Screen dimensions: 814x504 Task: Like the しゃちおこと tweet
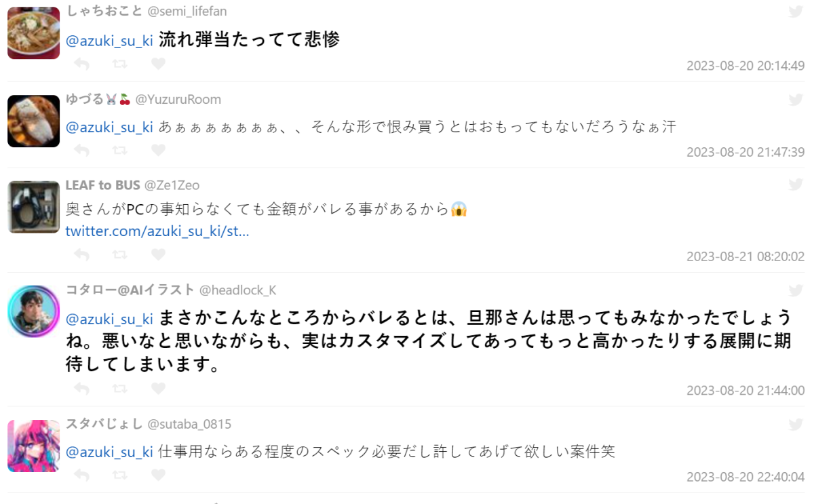158,64
